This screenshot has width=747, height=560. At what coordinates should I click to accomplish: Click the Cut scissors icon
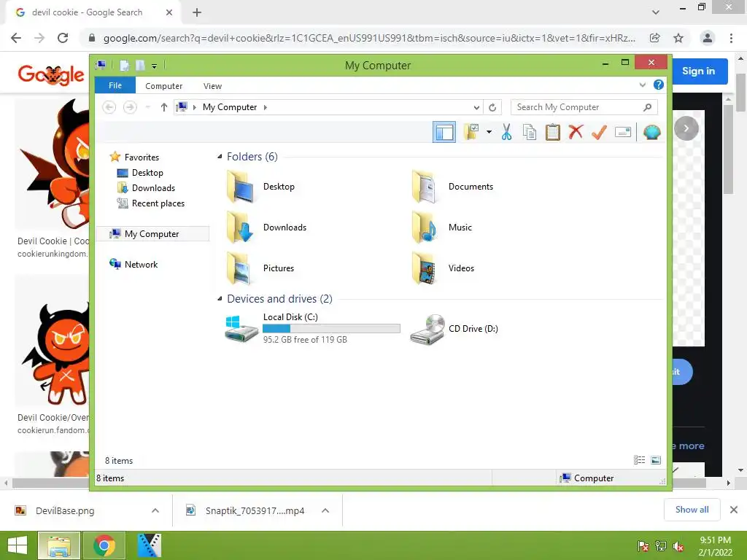506,132
